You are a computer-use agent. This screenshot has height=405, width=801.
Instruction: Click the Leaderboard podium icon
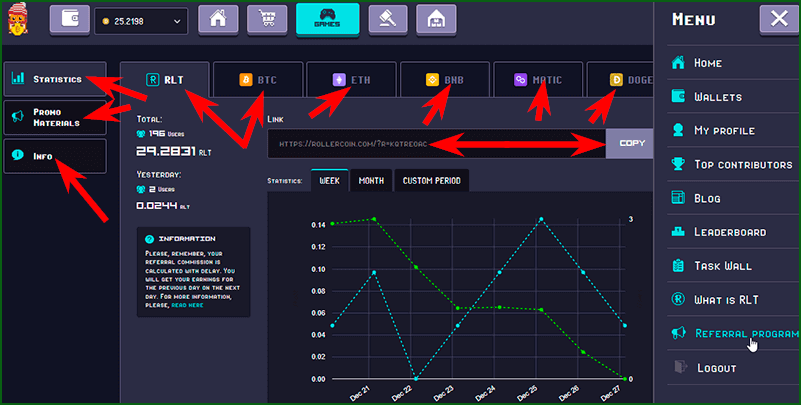coord(678,231)
